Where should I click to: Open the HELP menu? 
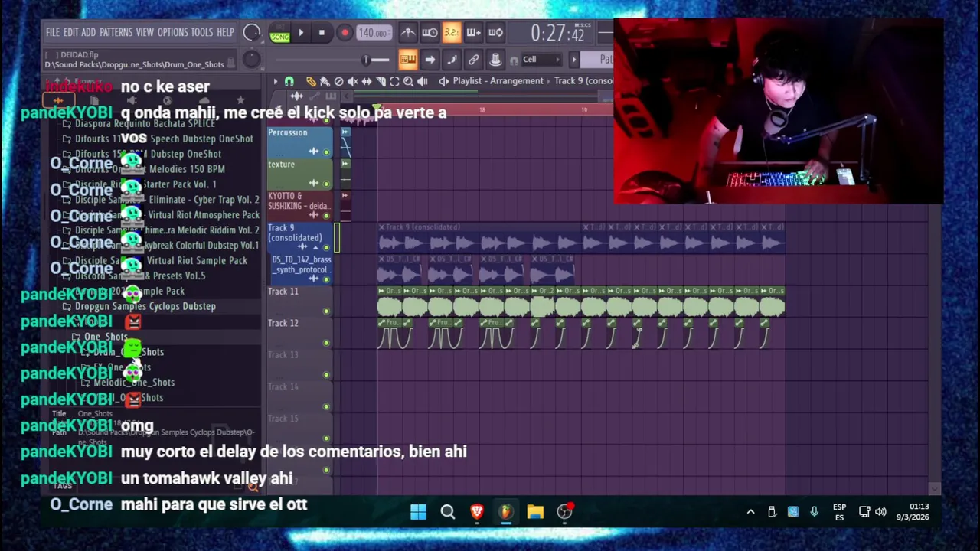click(x=225, y=32)
